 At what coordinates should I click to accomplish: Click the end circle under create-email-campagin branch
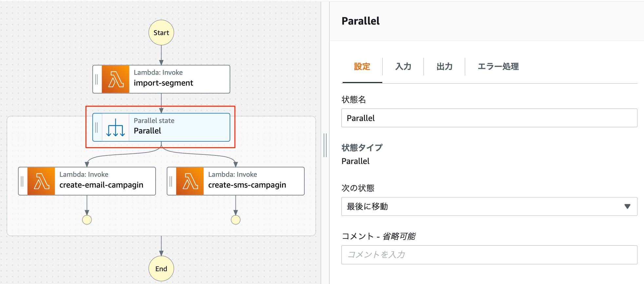pyautogui.click(x=87, y=220)
